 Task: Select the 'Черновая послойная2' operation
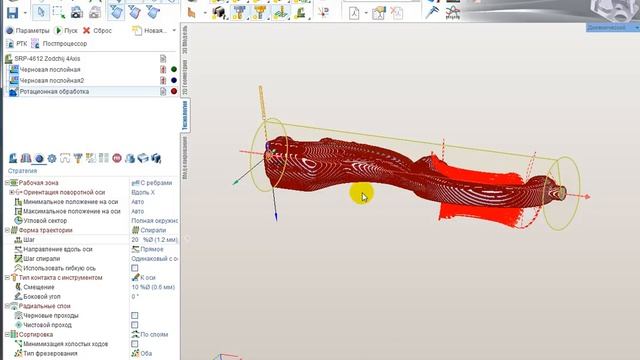(x=52, y=80)
